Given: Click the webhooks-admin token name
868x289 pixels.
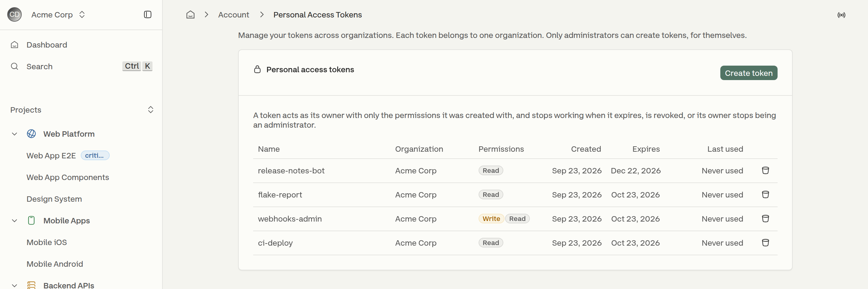Looking at the screenshot, I should coord(290,219).
